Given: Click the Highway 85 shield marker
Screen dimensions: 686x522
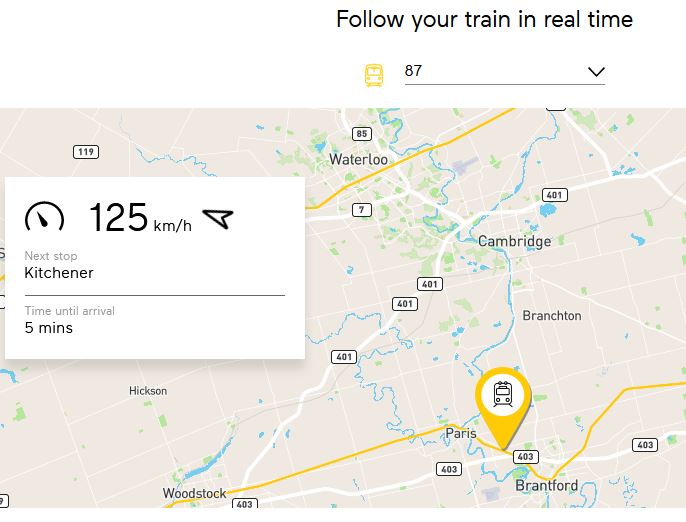Looking at the screenshot, I should [362, 134].
